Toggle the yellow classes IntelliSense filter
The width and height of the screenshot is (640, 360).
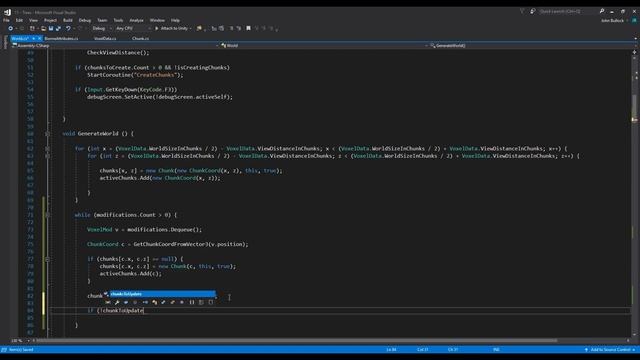pyautogui.click(x=154, y=302)
